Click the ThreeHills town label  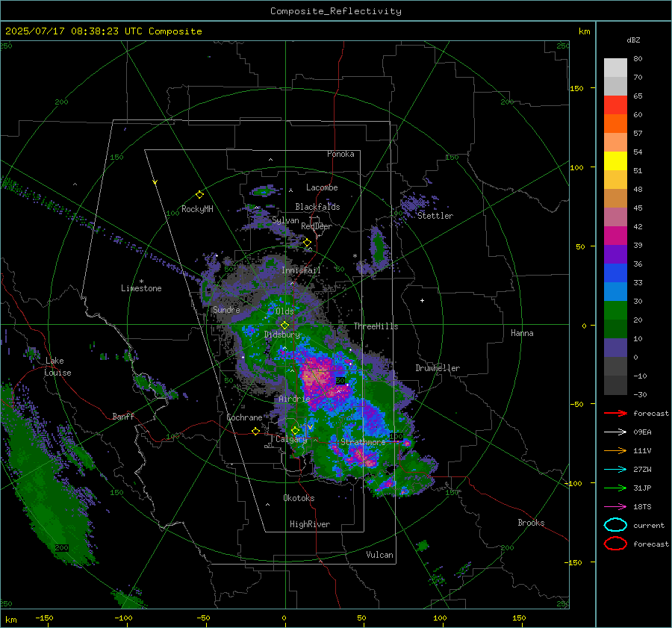click(x=376, y=326)
